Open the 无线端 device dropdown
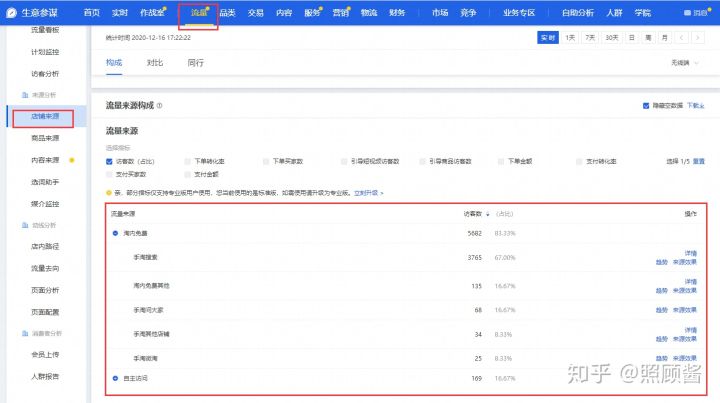Viewport: 720px width, 403px height. click(685, 63)
